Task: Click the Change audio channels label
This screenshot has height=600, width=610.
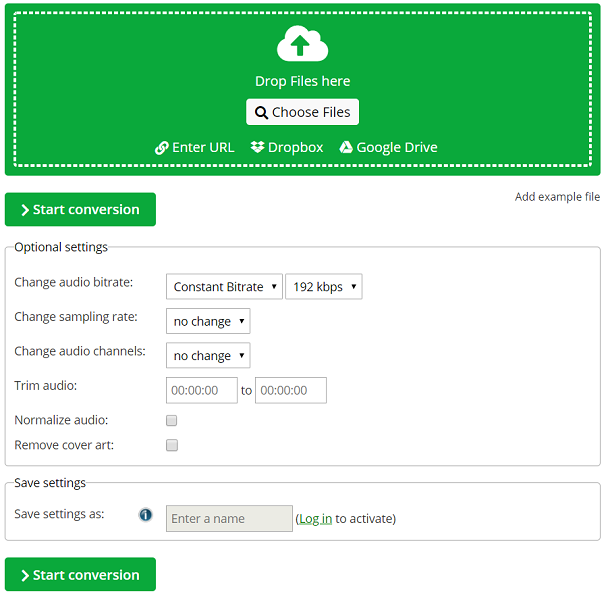Action: (80, 351)
